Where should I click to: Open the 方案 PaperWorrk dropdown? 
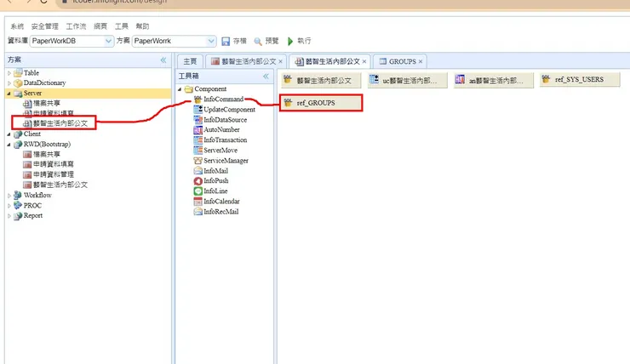pyautogui.click(x=211, y=41)
